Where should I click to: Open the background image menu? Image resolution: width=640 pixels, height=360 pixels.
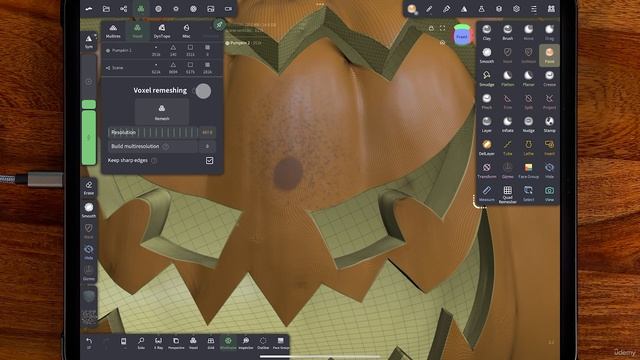coord(211,9)
